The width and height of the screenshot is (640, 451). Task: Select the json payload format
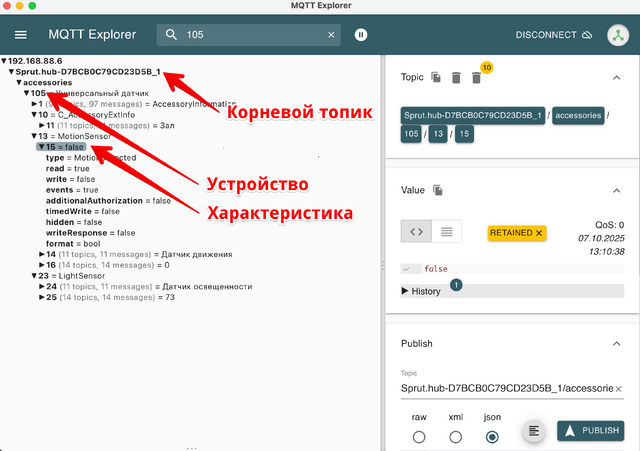point(492,436)
